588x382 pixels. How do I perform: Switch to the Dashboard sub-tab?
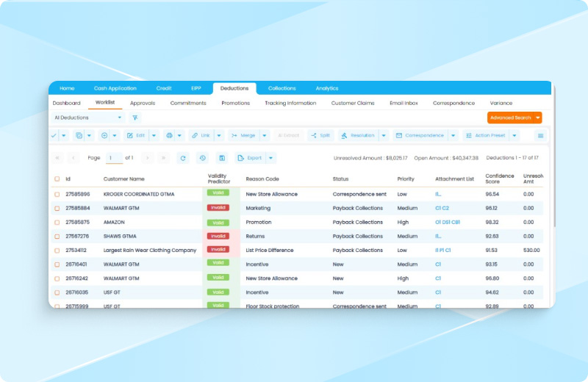66,103
